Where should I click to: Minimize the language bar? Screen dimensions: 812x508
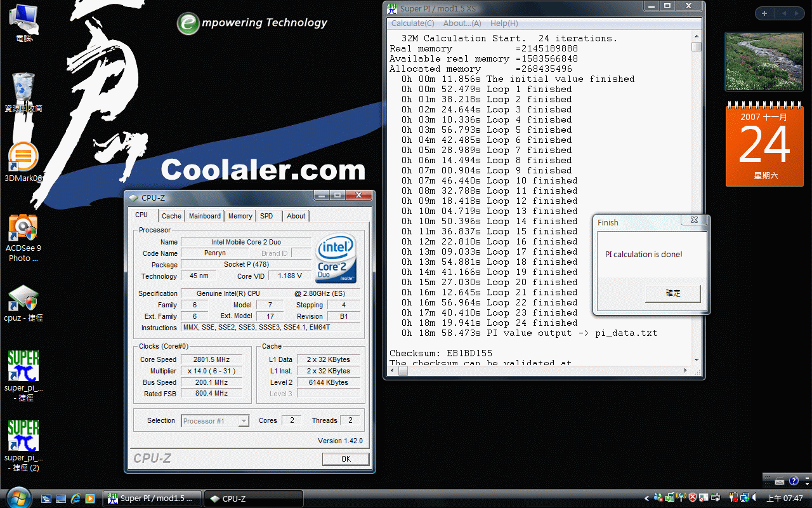coord(807,478)
